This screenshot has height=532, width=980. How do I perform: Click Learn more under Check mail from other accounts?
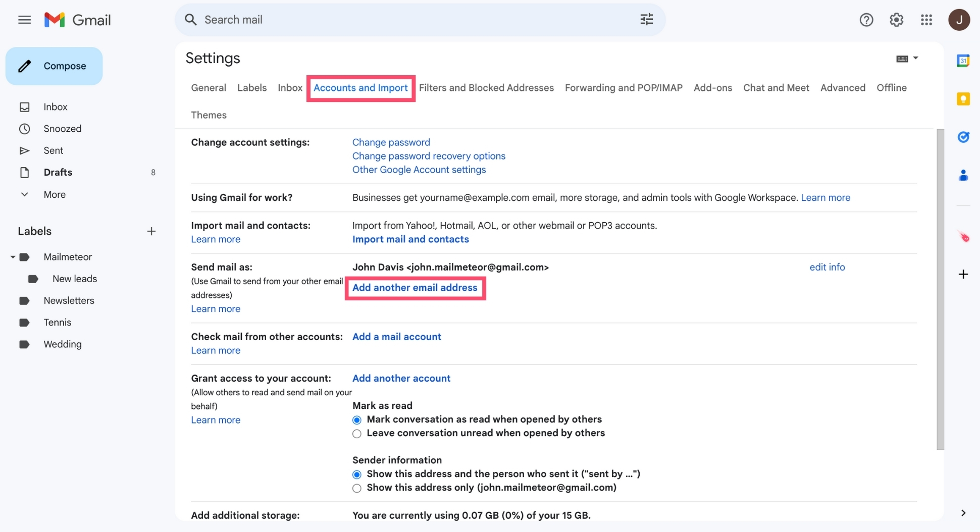(215, 350)
